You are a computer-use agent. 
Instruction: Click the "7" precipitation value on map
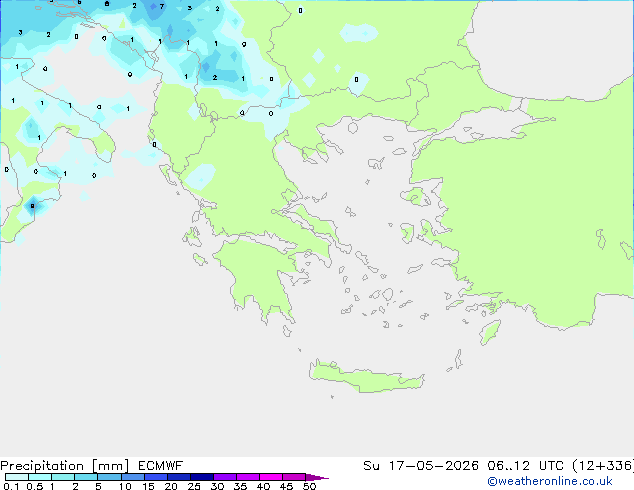[x=162, y=6]
